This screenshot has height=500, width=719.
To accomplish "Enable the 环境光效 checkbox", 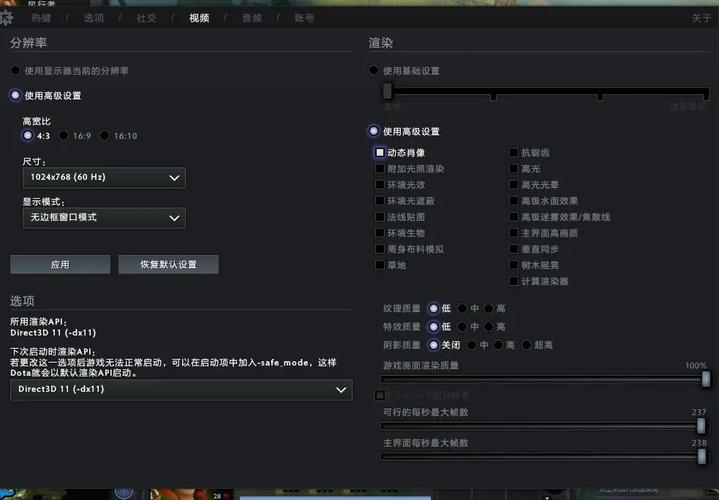I will [380, 184].
